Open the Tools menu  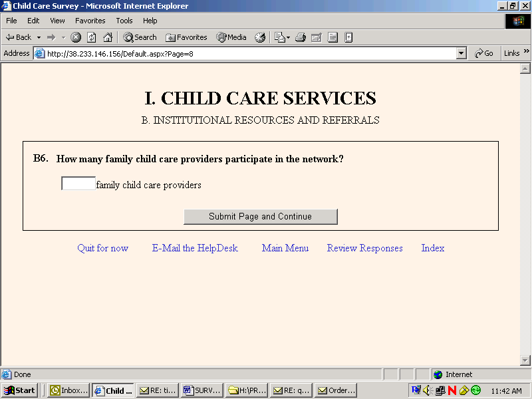tap(124, 21)
